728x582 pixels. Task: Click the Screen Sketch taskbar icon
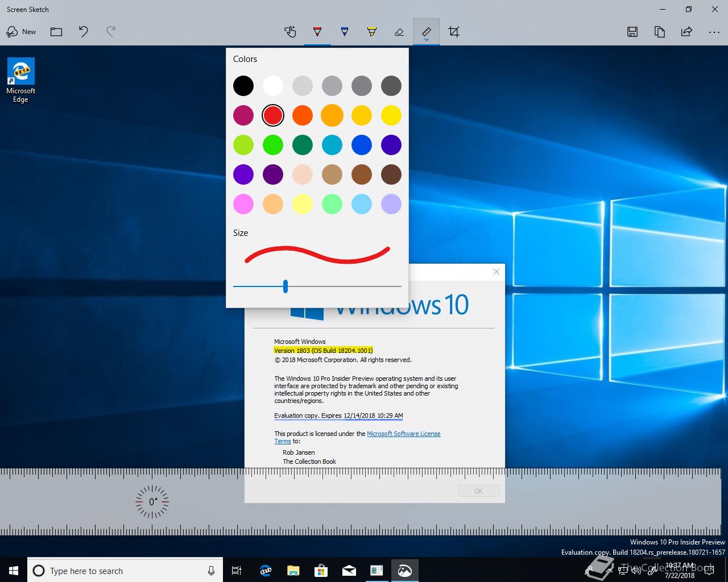(x=405, y=571)
